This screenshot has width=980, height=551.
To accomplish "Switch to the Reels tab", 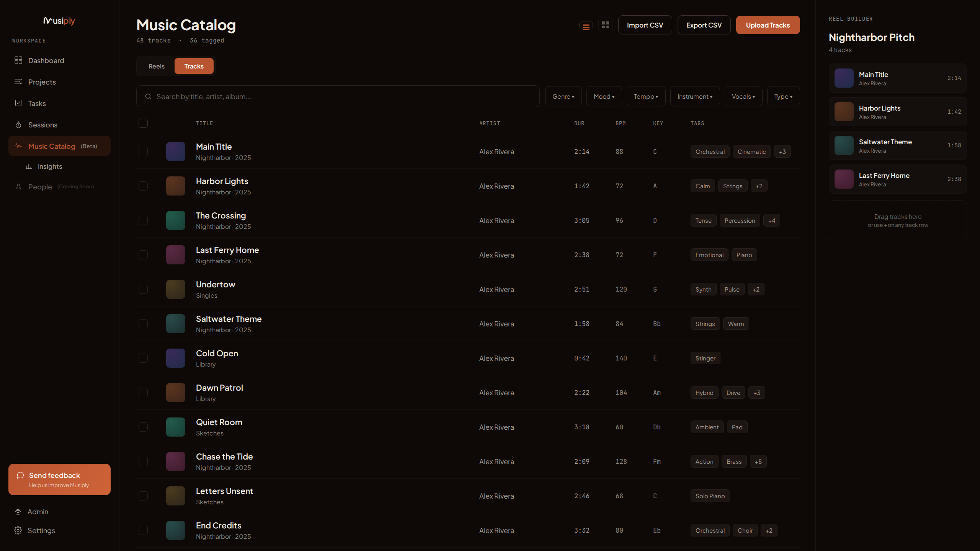I will (x=157, y=66).
